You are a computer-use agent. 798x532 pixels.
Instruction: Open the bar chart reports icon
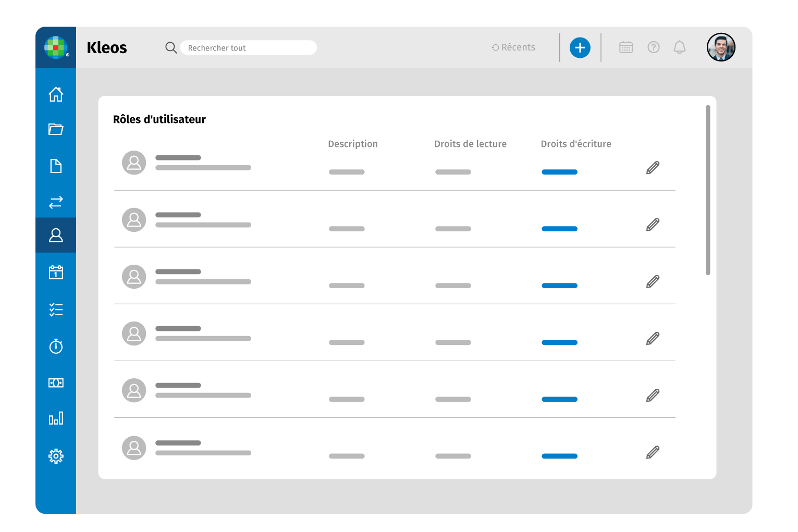click(56, 418)
